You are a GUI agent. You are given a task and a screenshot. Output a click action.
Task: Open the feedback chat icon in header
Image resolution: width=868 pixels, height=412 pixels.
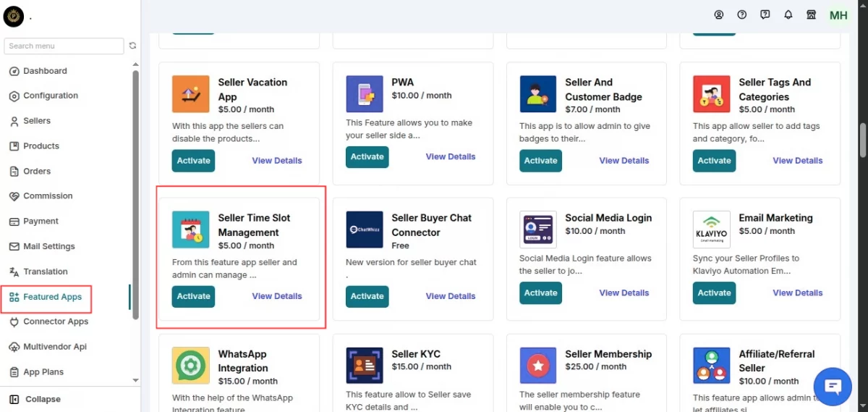(765, 14)
